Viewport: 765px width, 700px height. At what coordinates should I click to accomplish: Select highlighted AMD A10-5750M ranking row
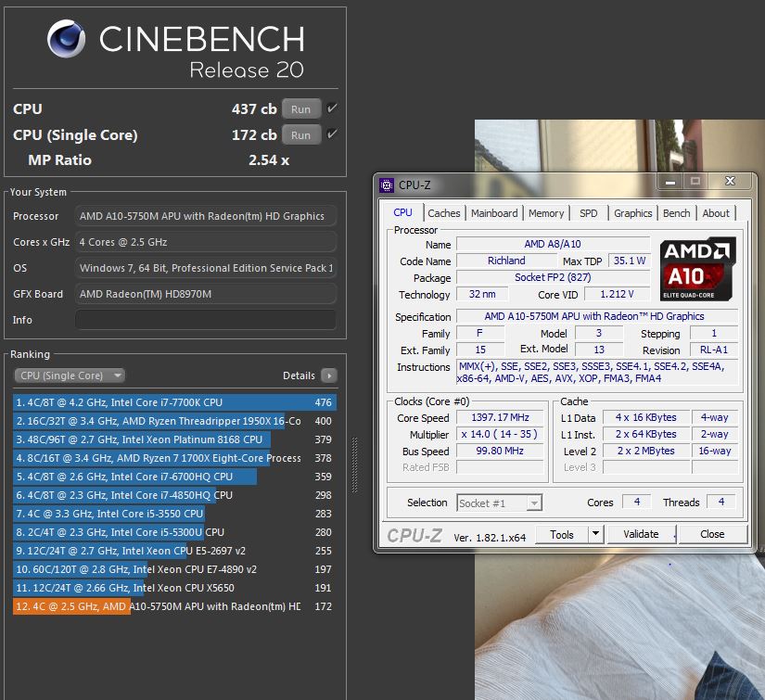pyautogui.click(x=174, y=606)
